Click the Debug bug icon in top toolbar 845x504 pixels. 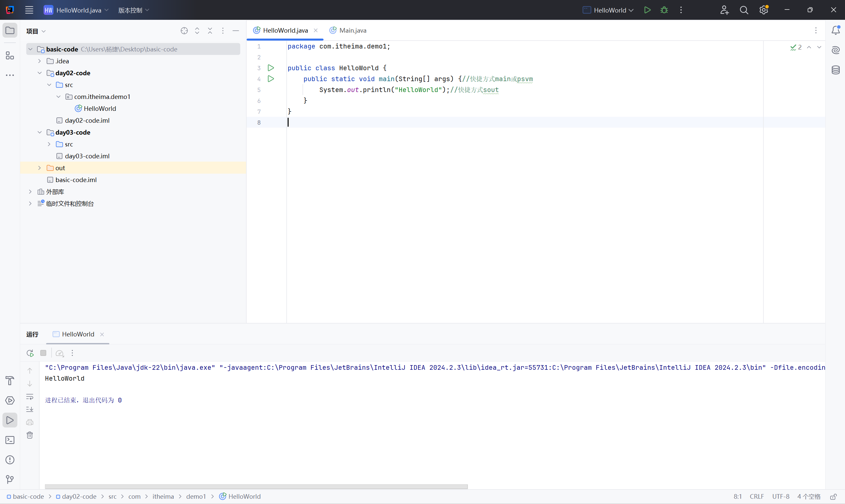[664, 10]
